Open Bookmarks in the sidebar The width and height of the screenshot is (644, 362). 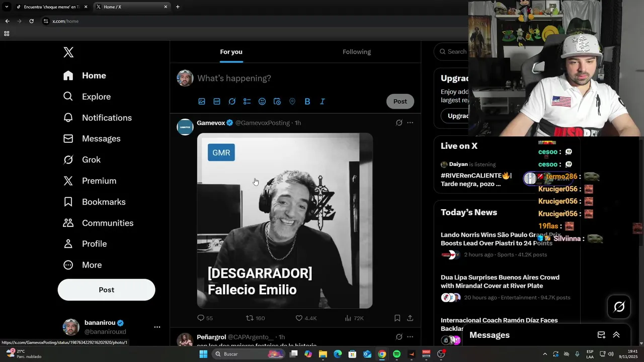point(94,202)
